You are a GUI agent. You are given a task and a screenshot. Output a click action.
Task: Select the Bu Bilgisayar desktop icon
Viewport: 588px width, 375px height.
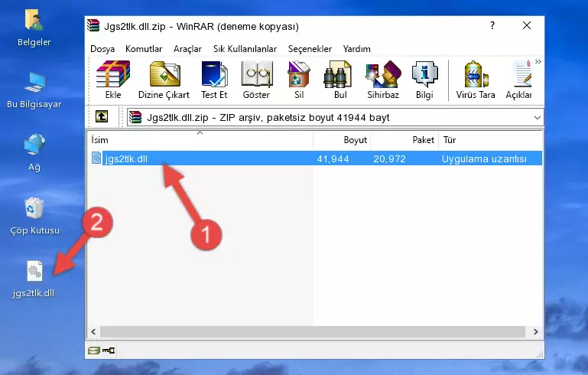coord(34,90)
